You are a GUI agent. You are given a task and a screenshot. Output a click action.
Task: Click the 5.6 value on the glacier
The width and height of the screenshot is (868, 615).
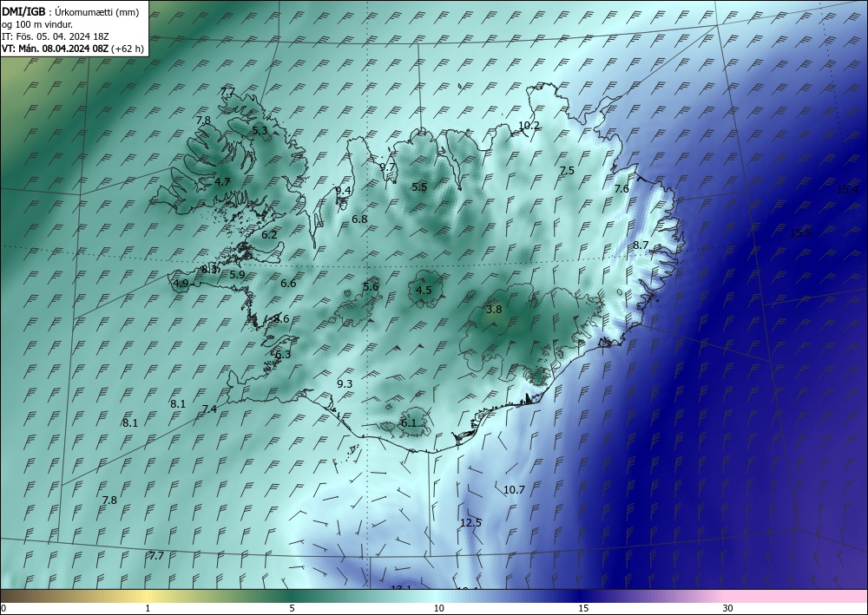tap(371, 286)
